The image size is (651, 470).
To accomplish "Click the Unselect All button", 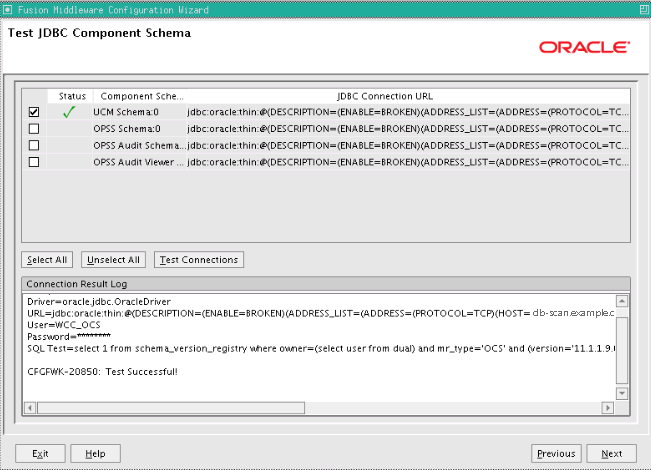I will tap(113, 260).
